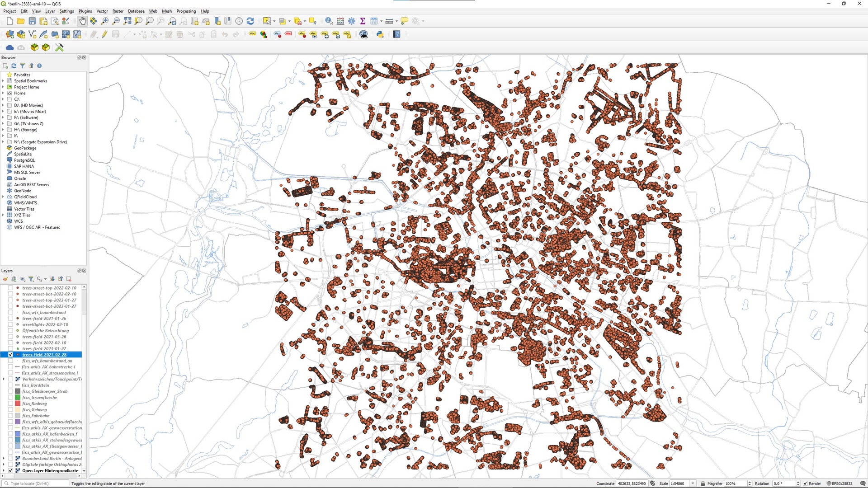Open the Processing menu
Viewport: 868px width, 488px height.
186,11
